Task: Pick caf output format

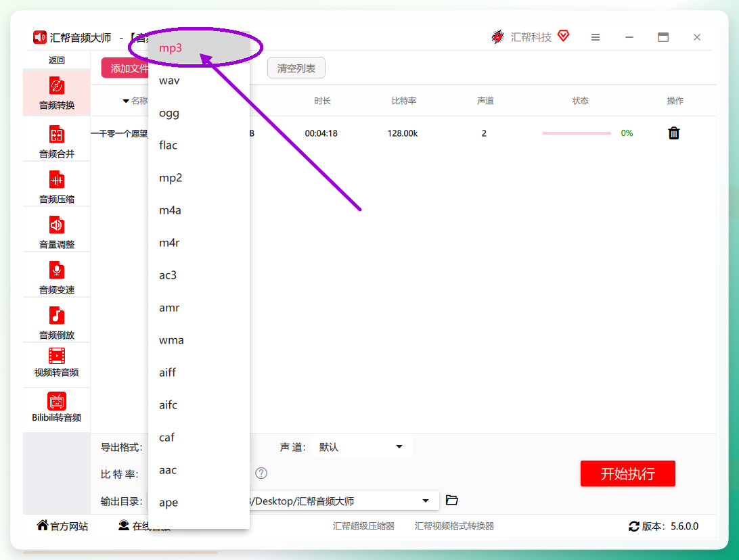Action: pyautogui.click(x=199, y=438)
